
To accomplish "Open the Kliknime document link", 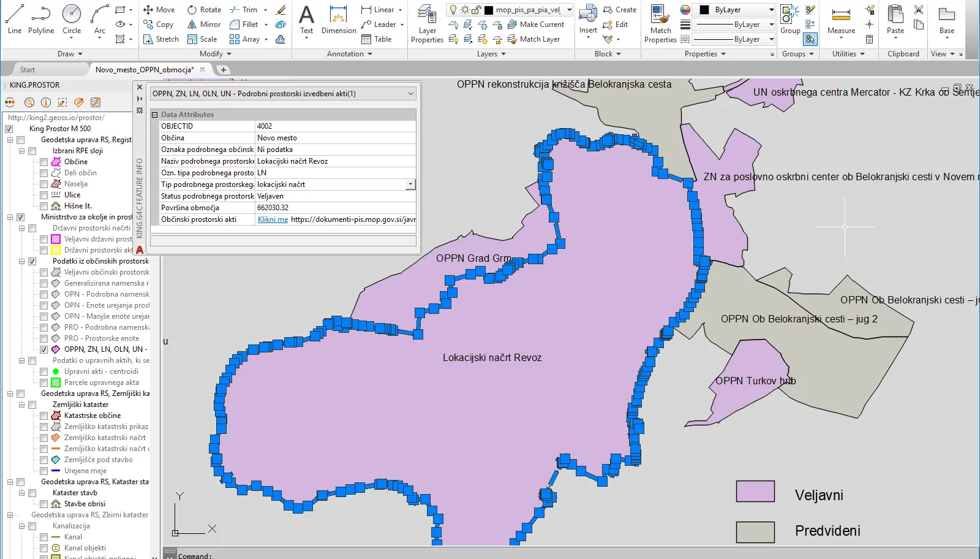I will pyautogui.click(x=273, y=219).
